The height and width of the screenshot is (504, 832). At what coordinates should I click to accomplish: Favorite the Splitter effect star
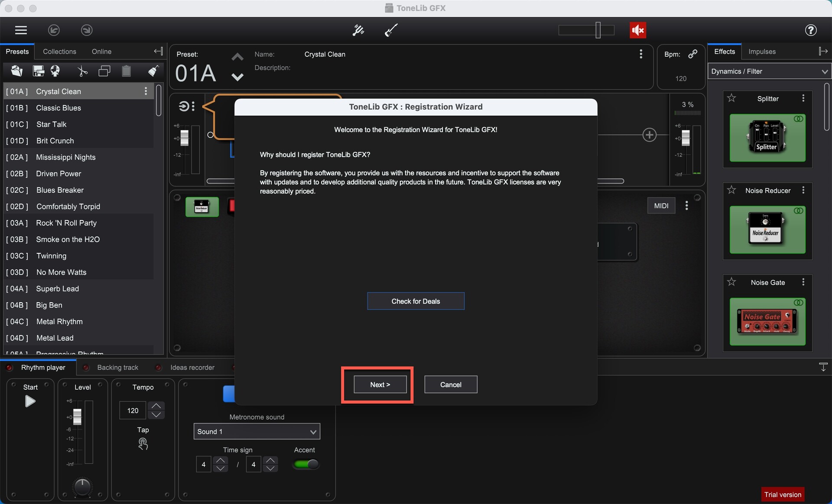coord(732,98)
